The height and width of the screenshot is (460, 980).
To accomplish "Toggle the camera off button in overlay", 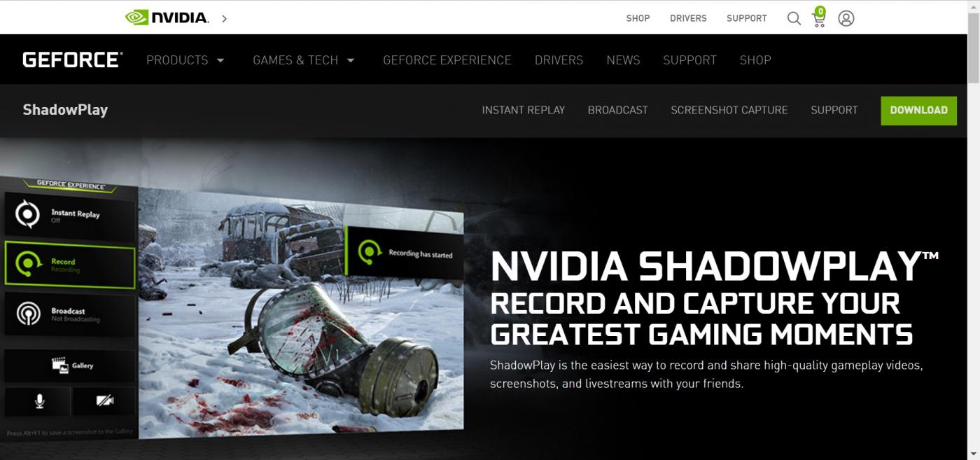I will tap(104, 401).
